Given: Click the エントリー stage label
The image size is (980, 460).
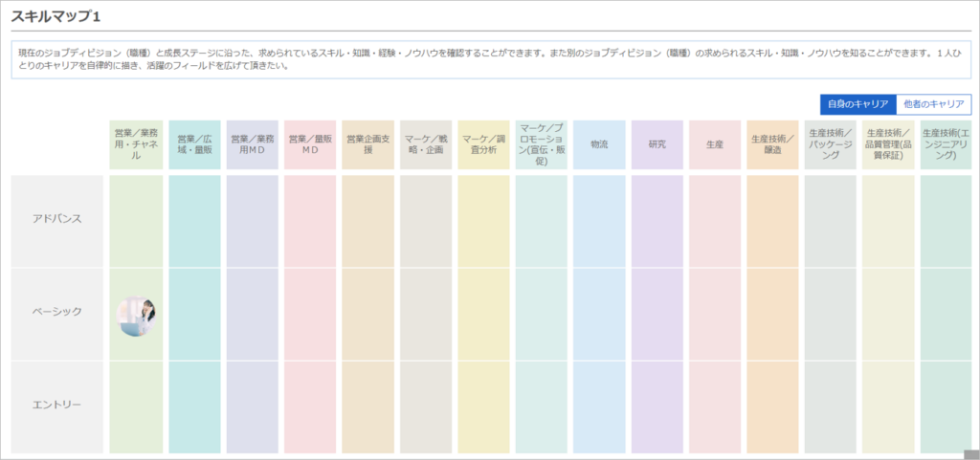Looking at the screenshot, I should click(56, 405).
